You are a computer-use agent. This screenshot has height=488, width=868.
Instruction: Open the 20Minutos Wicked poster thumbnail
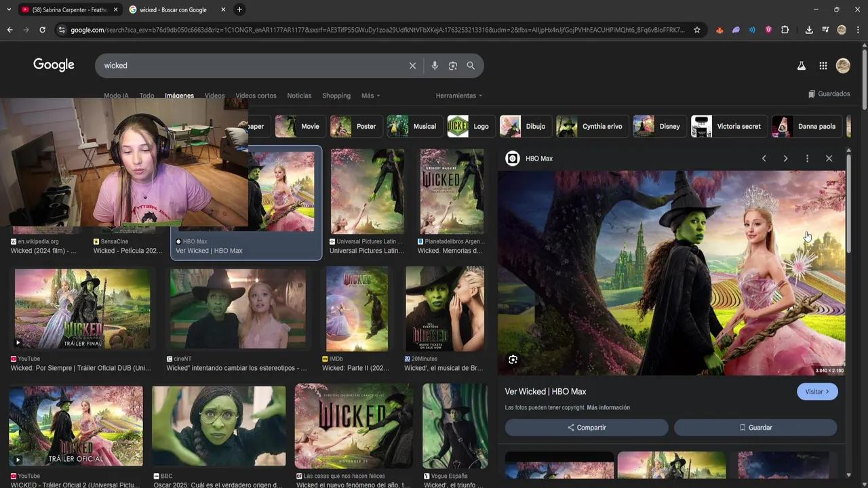point(445,308)
